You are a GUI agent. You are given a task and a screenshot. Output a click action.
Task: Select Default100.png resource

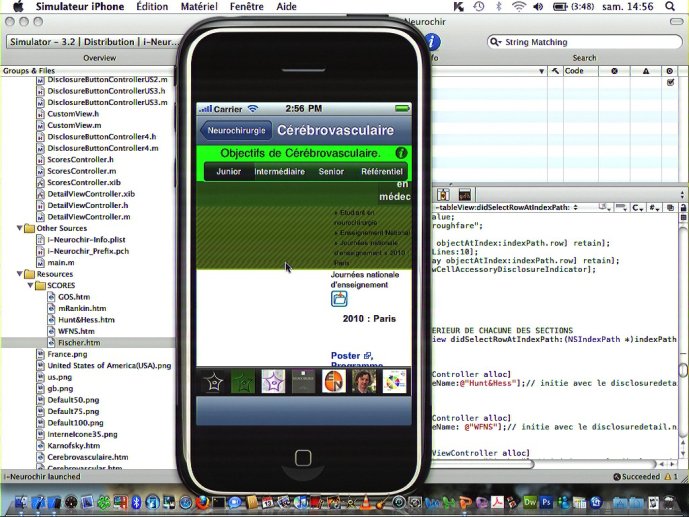(x=75, y=423)
